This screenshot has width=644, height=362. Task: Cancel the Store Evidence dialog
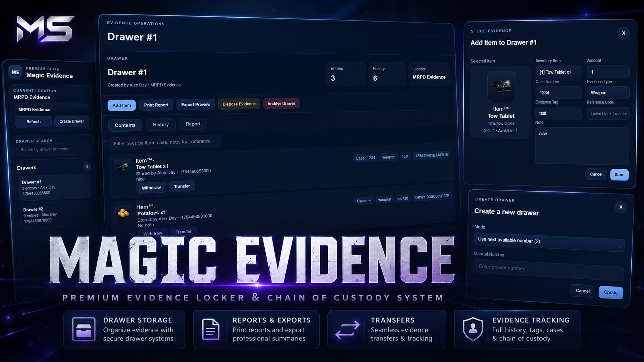coord(596,174)
